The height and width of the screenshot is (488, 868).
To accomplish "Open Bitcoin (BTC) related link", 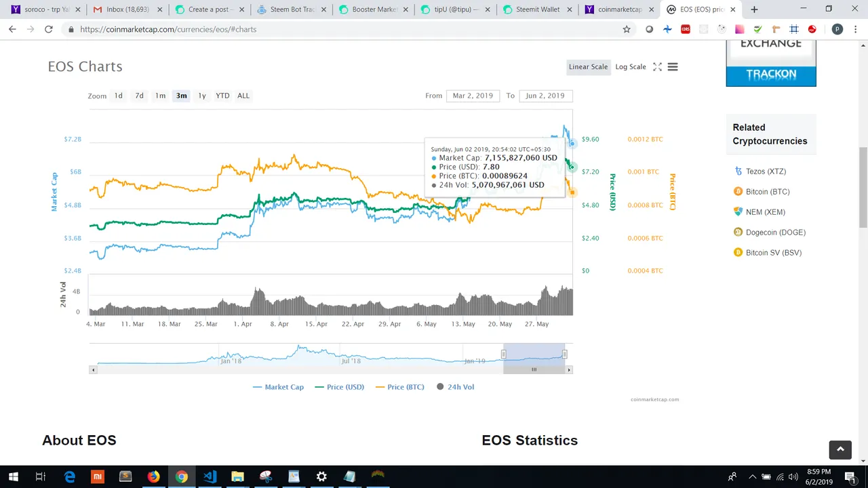I will click(x=768, y=192).
